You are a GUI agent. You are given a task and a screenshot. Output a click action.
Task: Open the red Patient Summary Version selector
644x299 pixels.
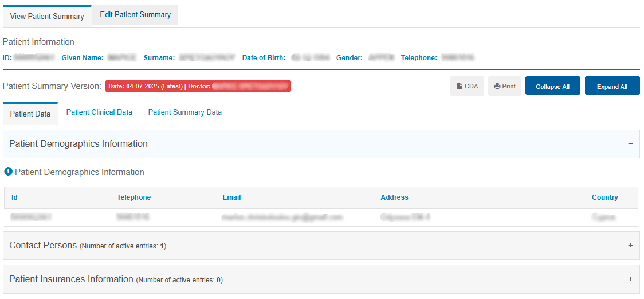coord(198,86)
